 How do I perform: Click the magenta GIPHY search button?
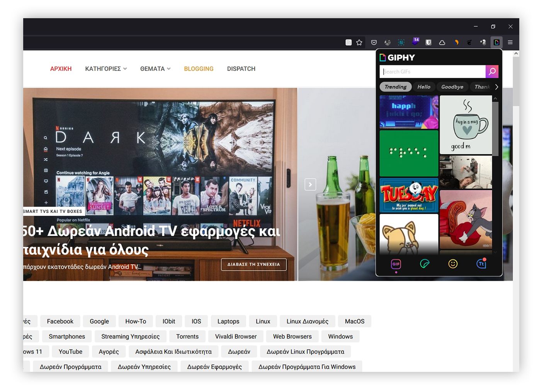click(492, 72)
